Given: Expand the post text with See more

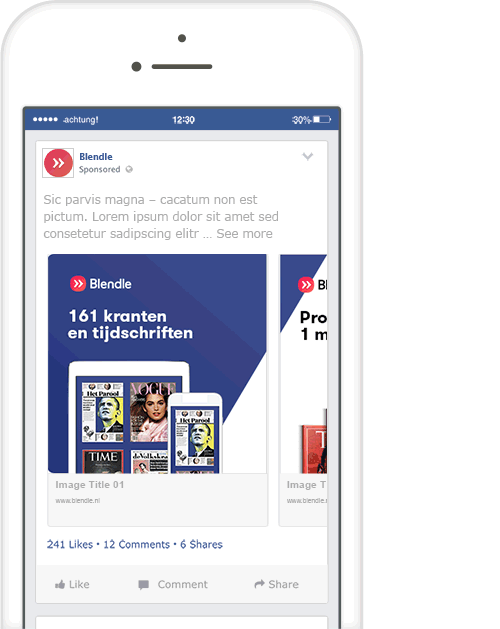Looking at the screenshot, I should click(244, 233).
